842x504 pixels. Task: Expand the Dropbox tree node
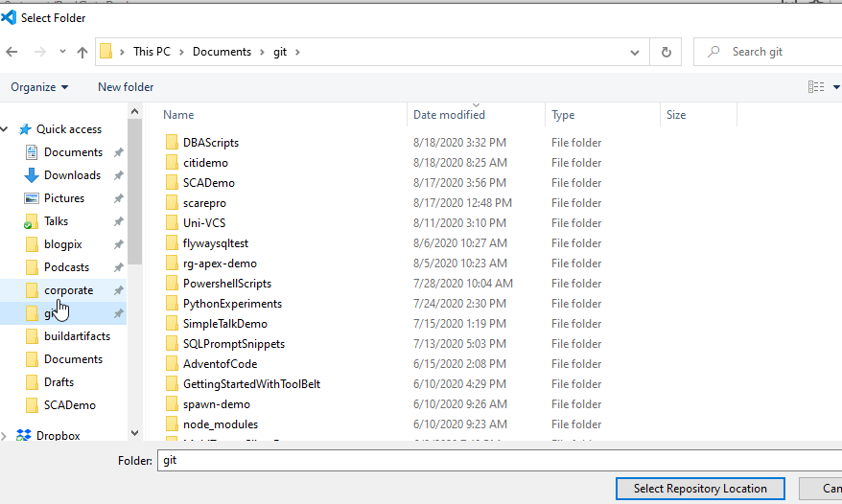click(4, 436)
